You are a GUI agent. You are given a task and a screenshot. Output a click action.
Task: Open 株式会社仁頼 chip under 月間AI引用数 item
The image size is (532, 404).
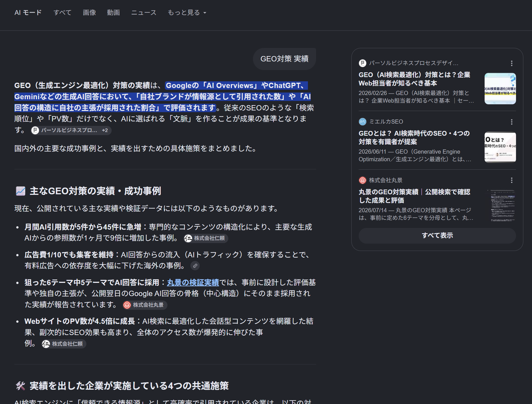click(x=206, y=238)
